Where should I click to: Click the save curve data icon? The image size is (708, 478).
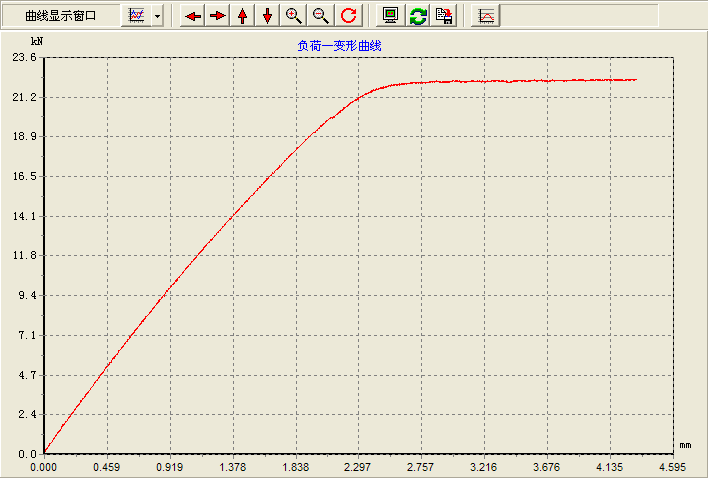(x=444, y=16)
